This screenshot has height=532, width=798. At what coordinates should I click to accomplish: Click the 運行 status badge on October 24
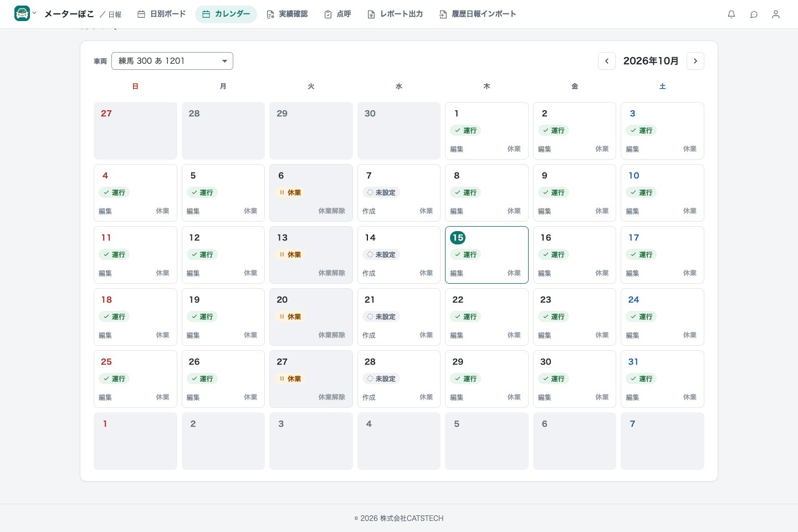click(641, 316)
